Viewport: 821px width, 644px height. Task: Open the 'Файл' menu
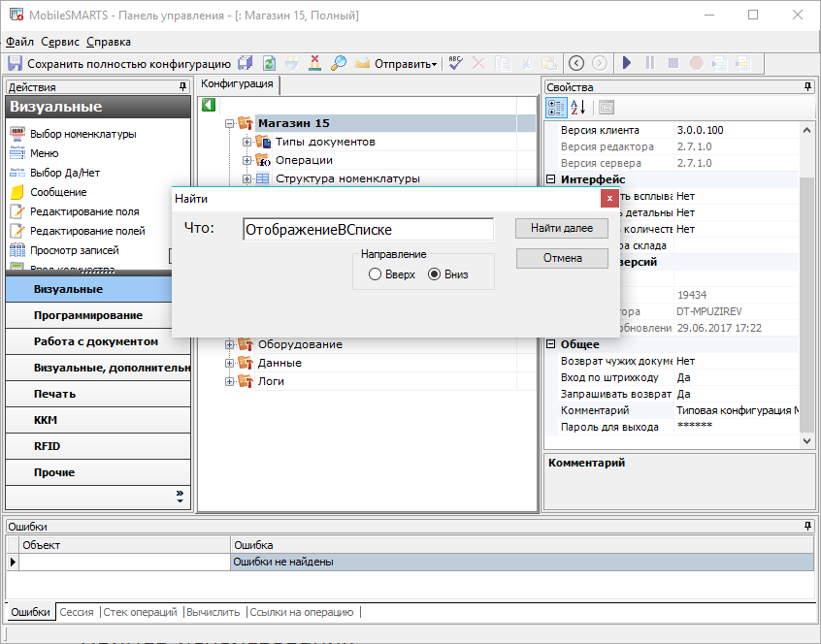[x=19, y=42]
